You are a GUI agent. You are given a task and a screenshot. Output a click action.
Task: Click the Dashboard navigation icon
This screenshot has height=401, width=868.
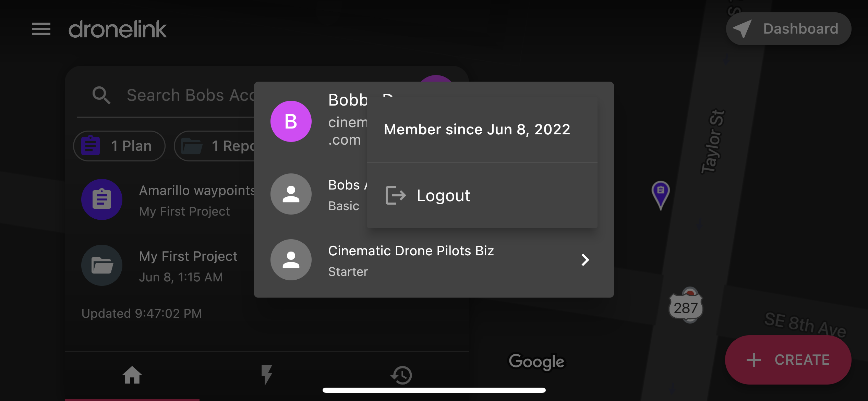(x=742, y=28)
